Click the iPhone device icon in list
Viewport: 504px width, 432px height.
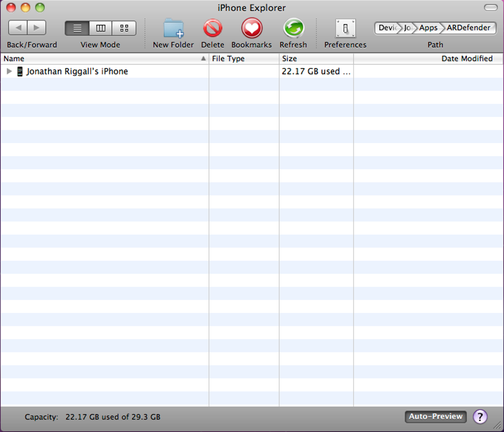click(x=20, y=72)
